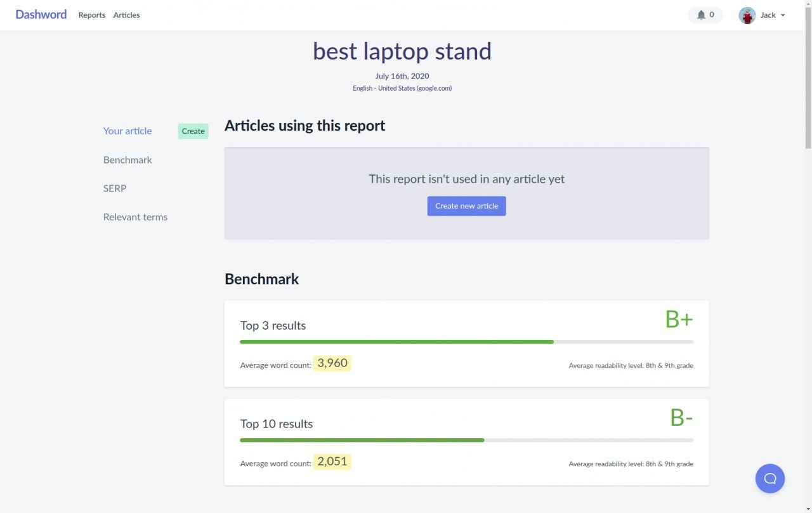Click the 'July 16th, 2020' date
Screen dimensions: 812x513
[402, 76]
